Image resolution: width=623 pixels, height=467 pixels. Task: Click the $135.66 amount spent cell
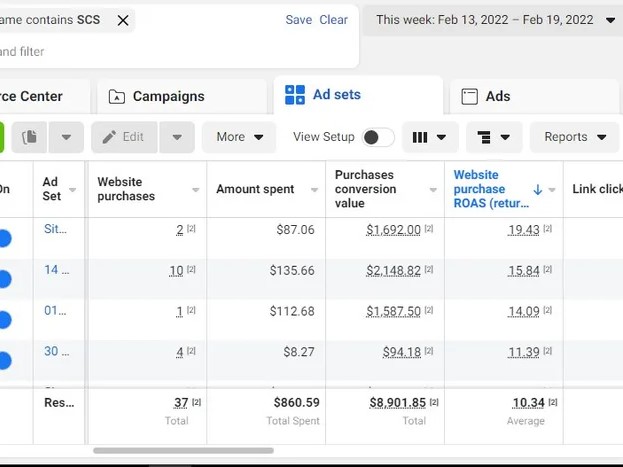click(292, 271)
